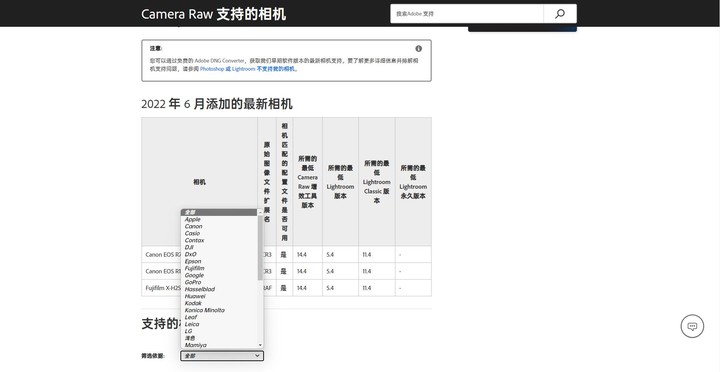Click the info icon in the note box
This screenshot has height=372, width=720.
click(418, 49)
